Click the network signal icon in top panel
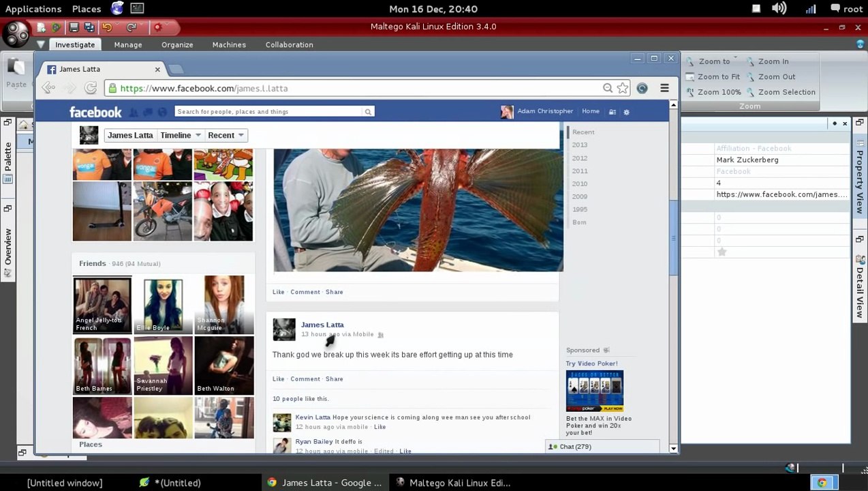 point(811,9)
